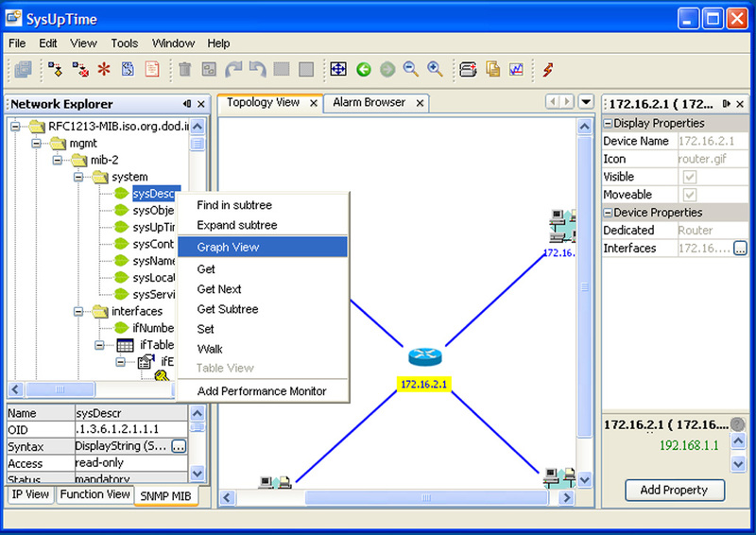Viewport: 756px width, 535px height.
Task: Open the File menu
Action: pyautogui.click(x=17, y=43)
